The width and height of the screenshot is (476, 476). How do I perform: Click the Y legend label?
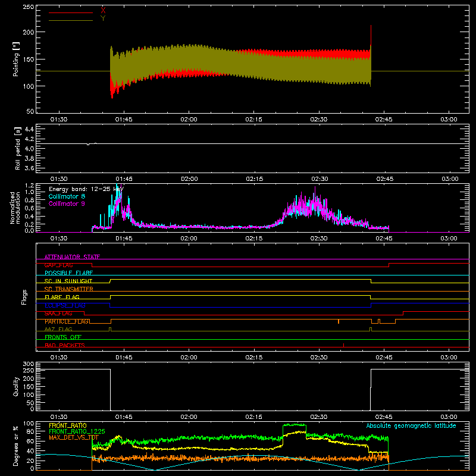pyautogui.click(x=103, y=18)
